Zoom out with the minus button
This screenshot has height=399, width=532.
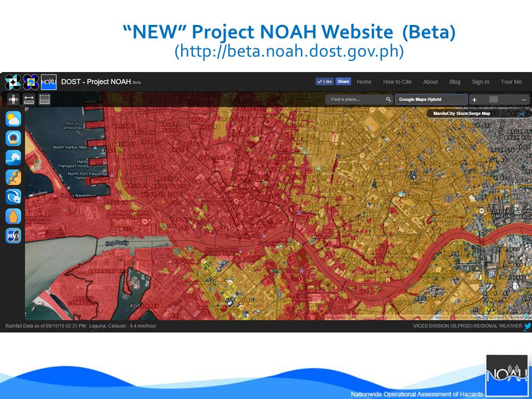(x=524, y=100)
